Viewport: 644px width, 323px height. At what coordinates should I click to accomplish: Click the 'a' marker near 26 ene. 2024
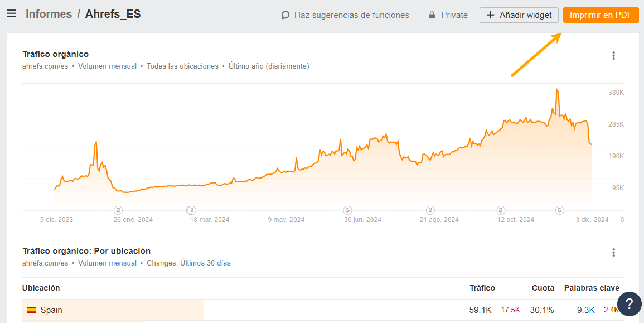[118, 210]
